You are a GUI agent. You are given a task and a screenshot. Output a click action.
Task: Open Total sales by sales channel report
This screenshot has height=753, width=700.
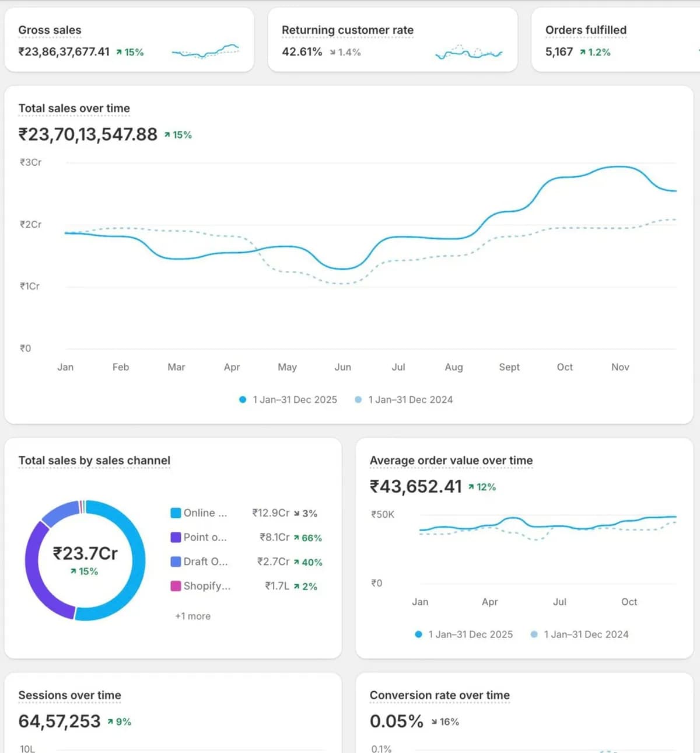(94, 460)
